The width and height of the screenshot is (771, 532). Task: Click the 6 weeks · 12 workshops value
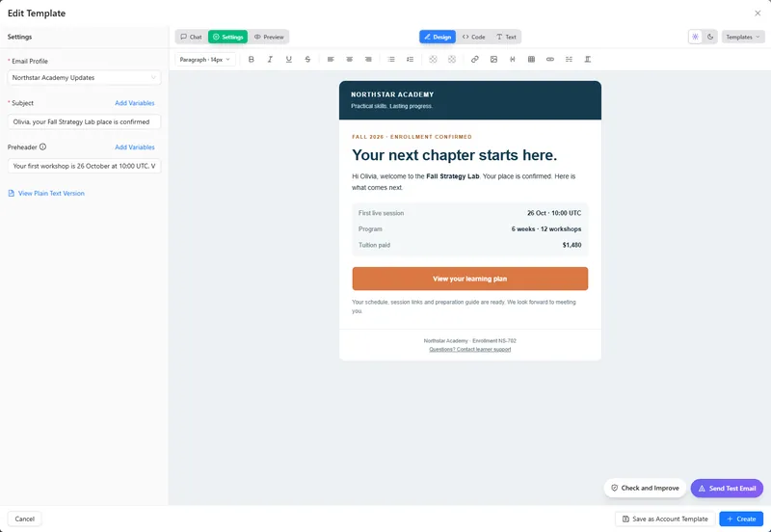pyautogui.click(x=546, y=229)
